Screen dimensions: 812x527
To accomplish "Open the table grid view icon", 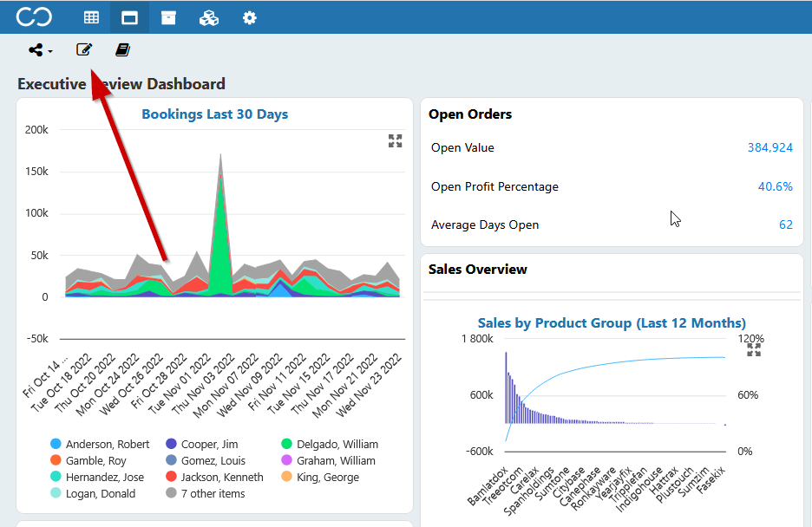I will point(91,17).
